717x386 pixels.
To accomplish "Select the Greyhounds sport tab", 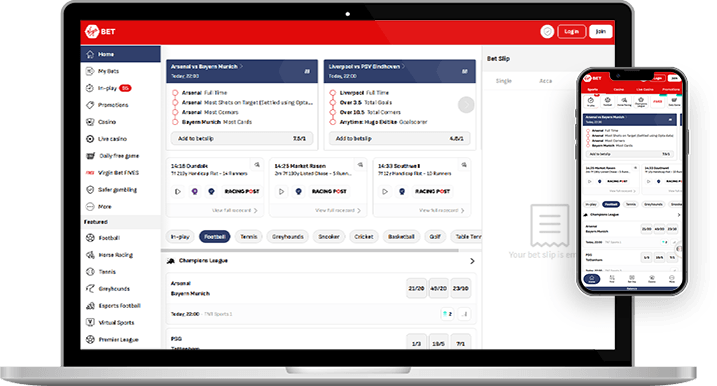I will (288, 236).
